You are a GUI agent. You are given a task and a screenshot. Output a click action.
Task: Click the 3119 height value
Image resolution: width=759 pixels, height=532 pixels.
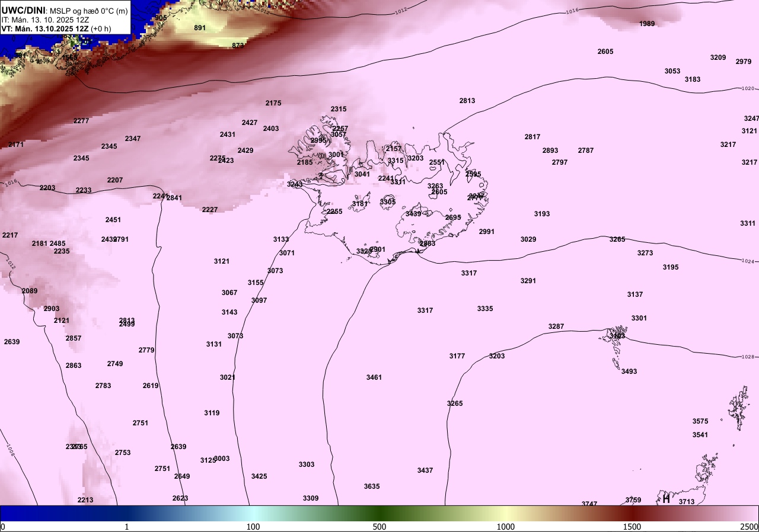[x=212, y=413]
